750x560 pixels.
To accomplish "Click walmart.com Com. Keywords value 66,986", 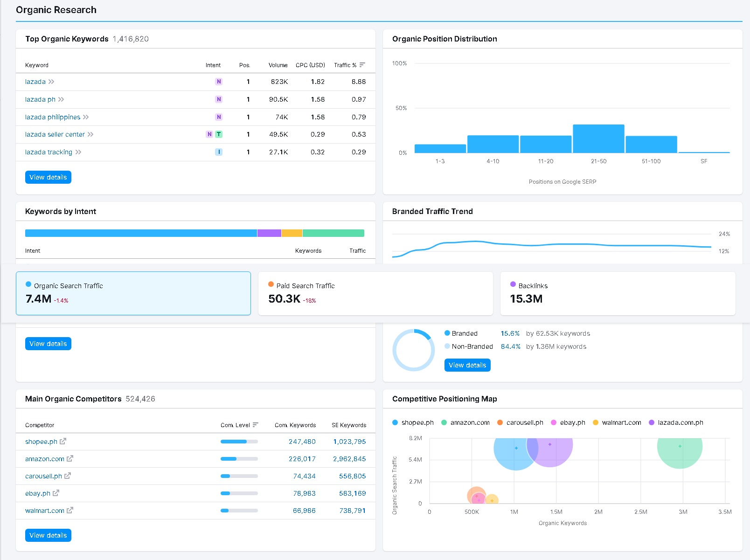I will pyautogui.click(x=304, y=511).
